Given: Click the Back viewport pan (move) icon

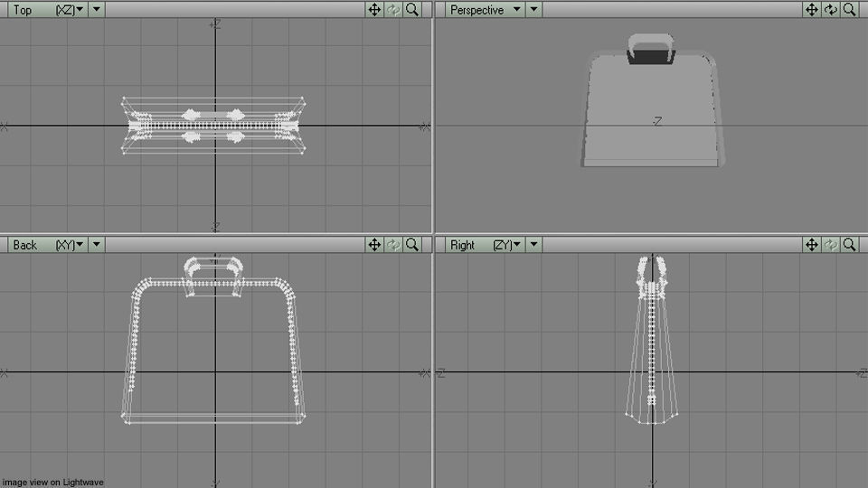Looking at the screenshot, I should 374,245.
